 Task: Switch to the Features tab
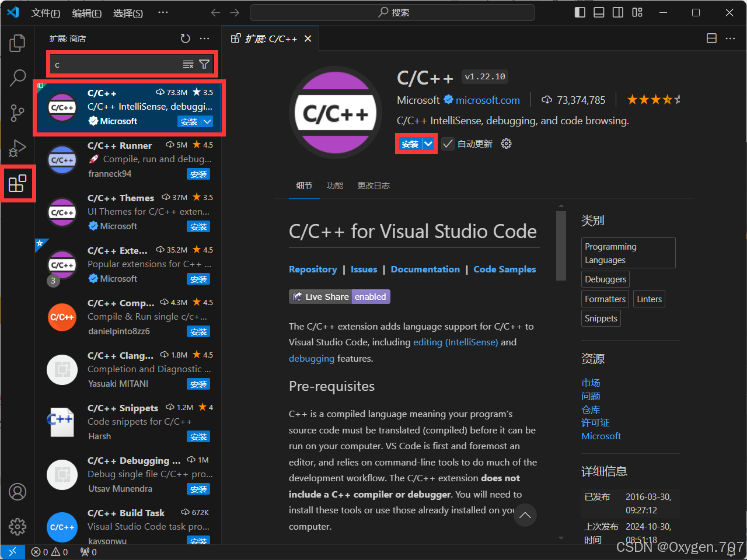click(335, 185)
